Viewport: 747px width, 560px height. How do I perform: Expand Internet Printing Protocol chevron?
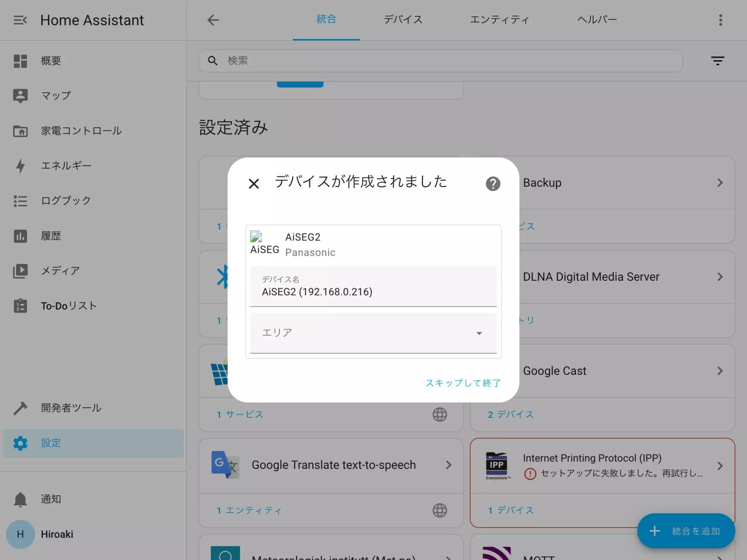click(720, 466)
